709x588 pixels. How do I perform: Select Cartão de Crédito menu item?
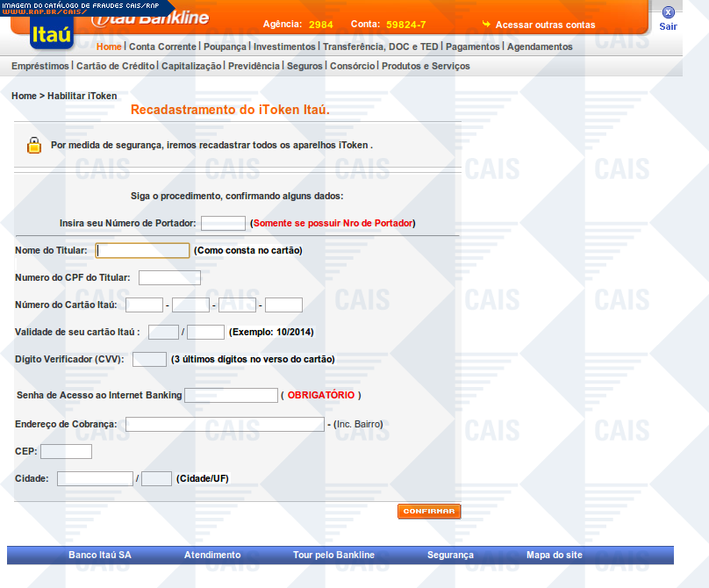click(116, 66)
